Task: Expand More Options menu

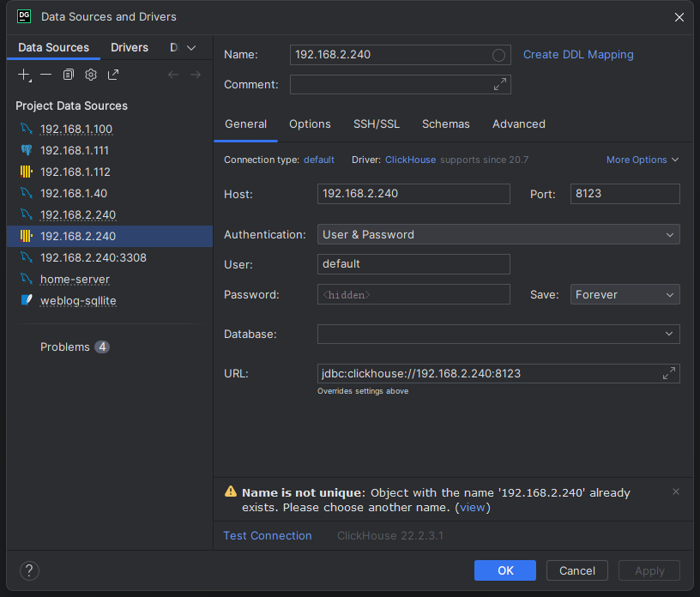Action: [x=643, y=160]
